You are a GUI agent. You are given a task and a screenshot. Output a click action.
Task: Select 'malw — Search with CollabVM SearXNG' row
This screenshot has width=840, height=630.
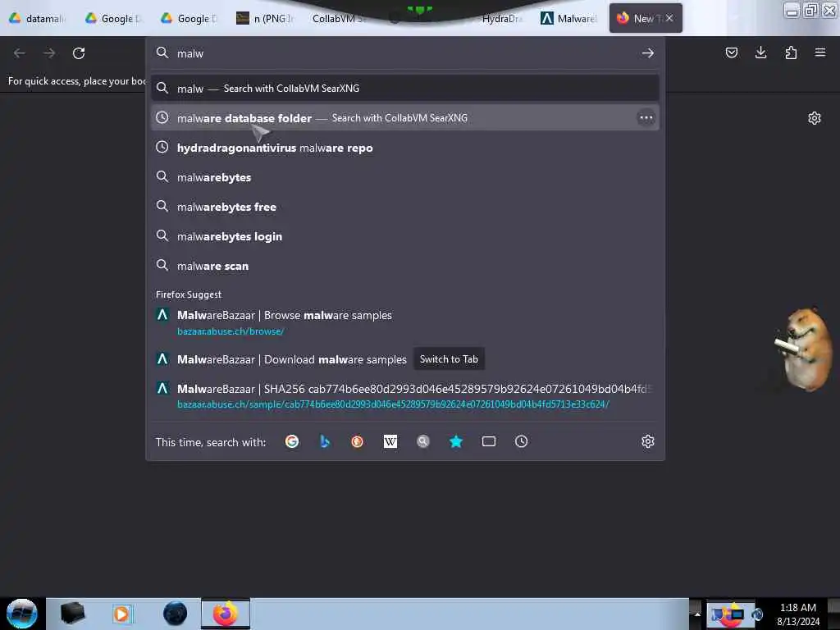(x=404, y=89)
